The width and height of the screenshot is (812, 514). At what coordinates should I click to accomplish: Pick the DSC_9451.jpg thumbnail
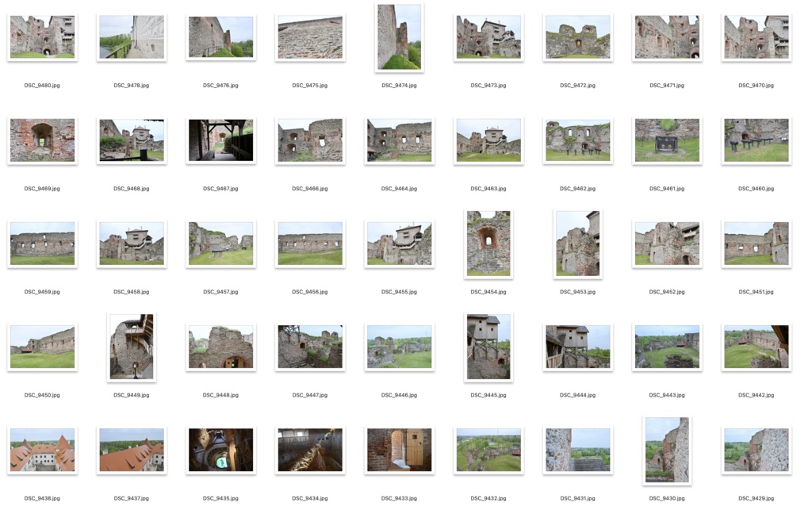pyautogui.click(x=756, y=244)
